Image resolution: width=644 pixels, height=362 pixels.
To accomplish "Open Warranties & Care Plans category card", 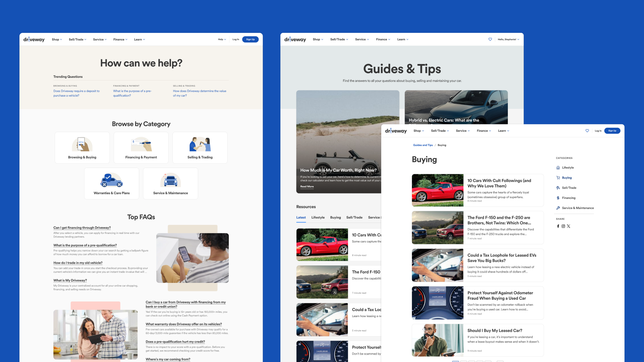I will pos(111,183).
